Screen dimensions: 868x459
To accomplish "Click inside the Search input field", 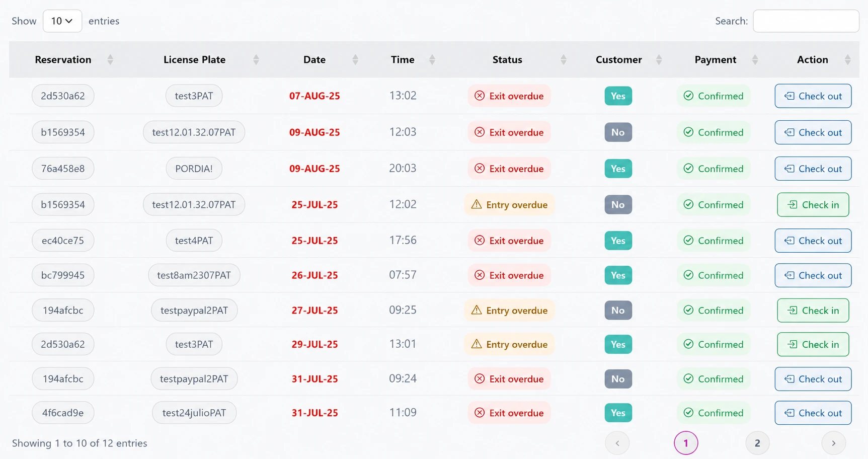I will point(806,21).
